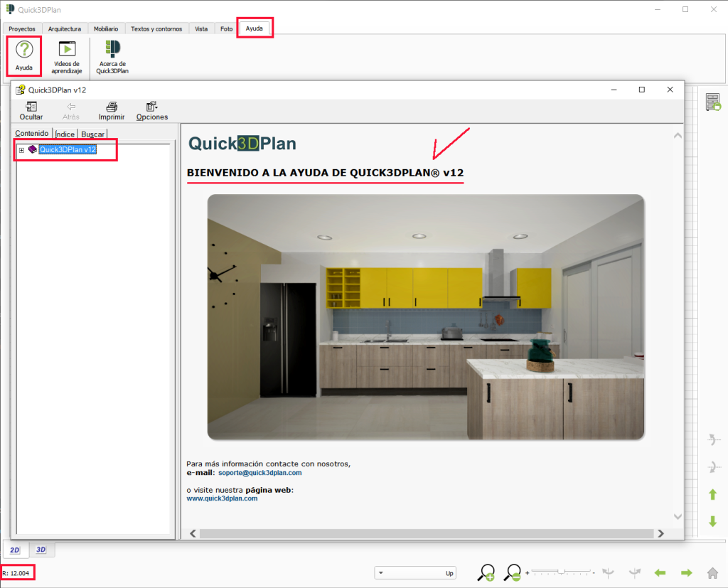Switch to the Contenido tab
Screen dimensions: 728x588
(31, 133)
